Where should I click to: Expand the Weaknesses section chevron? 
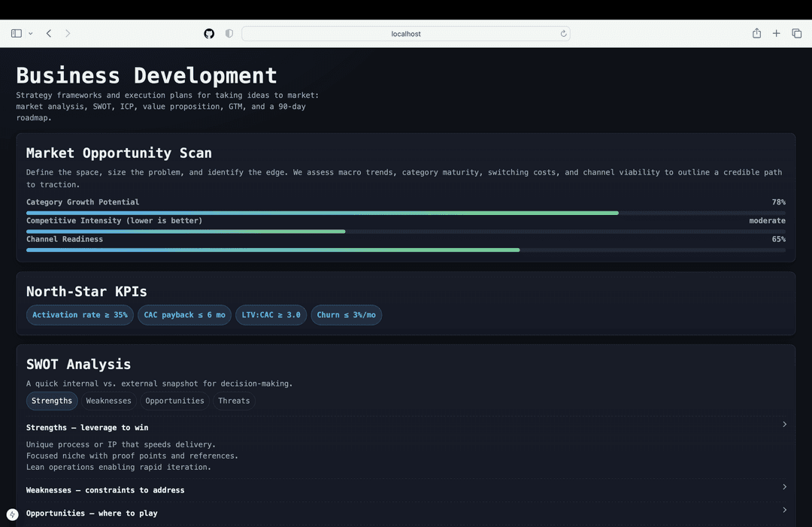tap(784, 487)
